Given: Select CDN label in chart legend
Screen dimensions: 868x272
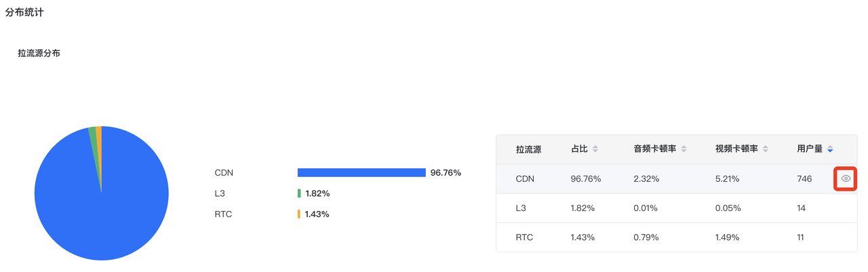Looking at the screenshot, I should point(224,173).
